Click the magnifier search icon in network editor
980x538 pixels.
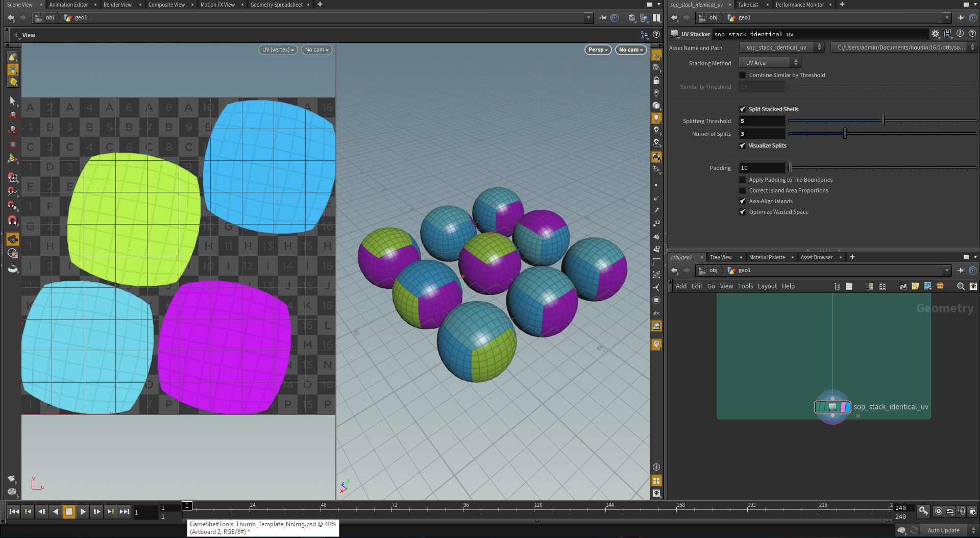click(961, 286)
